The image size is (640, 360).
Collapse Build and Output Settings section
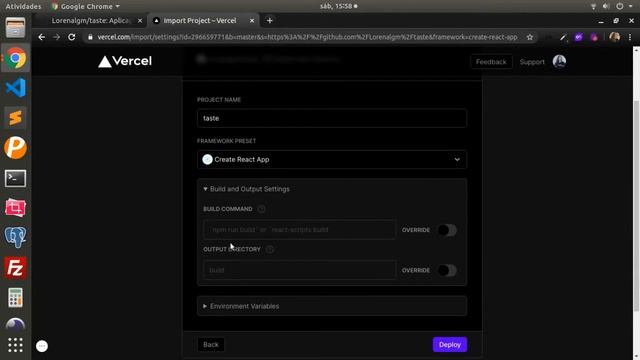click(247, 189)
